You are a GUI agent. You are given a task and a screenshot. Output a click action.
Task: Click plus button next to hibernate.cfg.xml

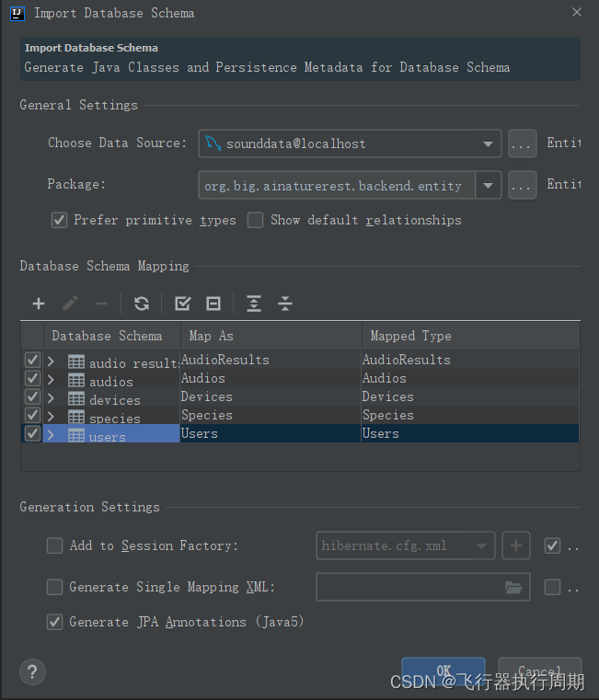pyautogui.click(x=516, y=545)
